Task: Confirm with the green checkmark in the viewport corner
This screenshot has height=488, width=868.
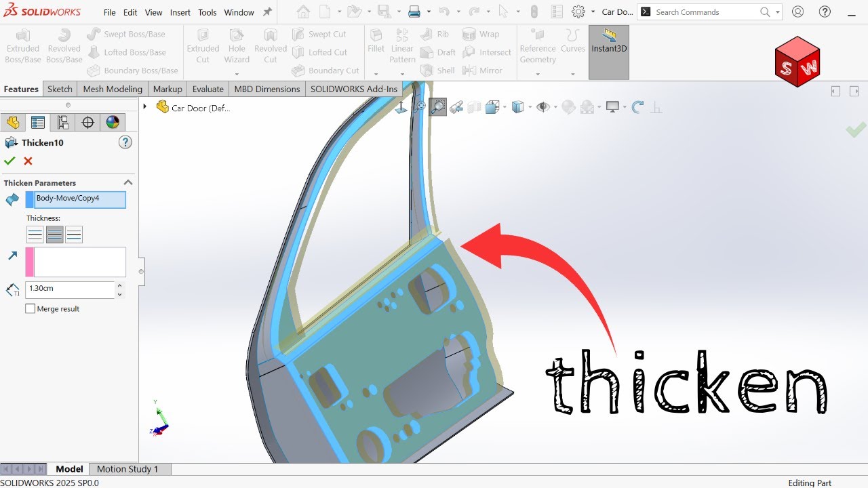Action: pyautogui.click(x=856, y=129)
